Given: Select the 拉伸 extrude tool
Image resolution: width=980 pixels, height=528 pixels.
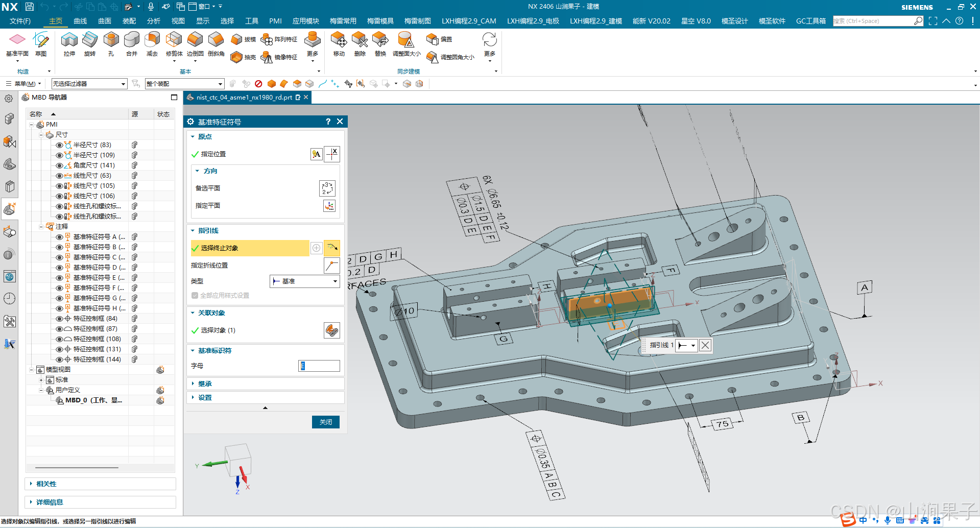Looking at the screenshot, I should [69, 44].
